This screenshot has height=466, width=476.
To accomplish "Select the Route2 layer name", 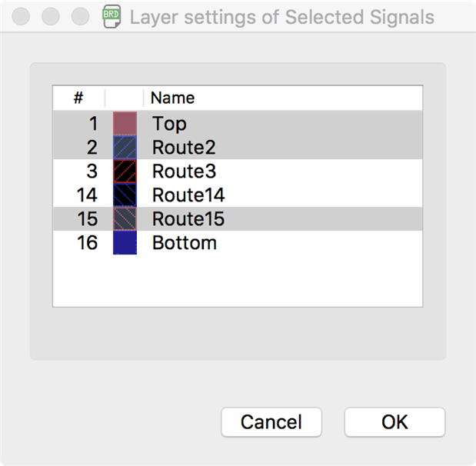I will pos(184,147).
